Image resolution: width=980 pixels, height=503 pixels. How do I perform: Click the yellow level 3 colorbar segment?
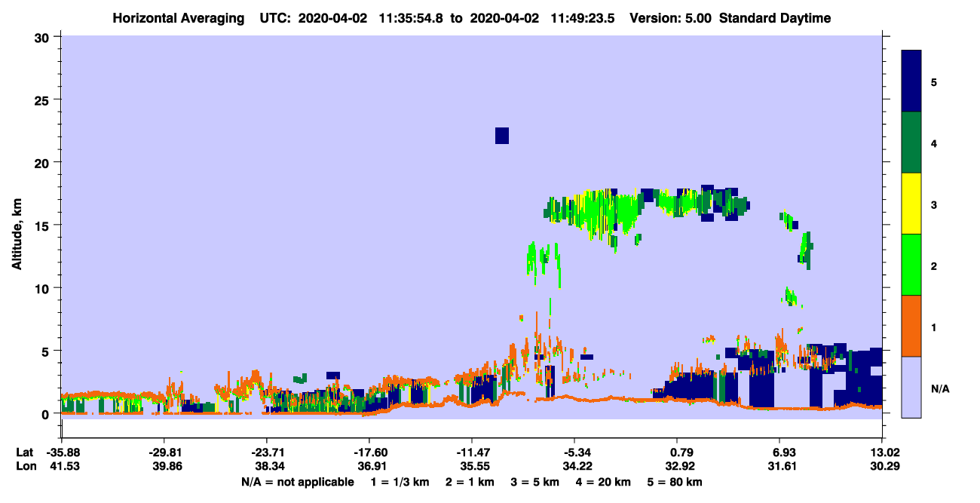pos(912,203)
